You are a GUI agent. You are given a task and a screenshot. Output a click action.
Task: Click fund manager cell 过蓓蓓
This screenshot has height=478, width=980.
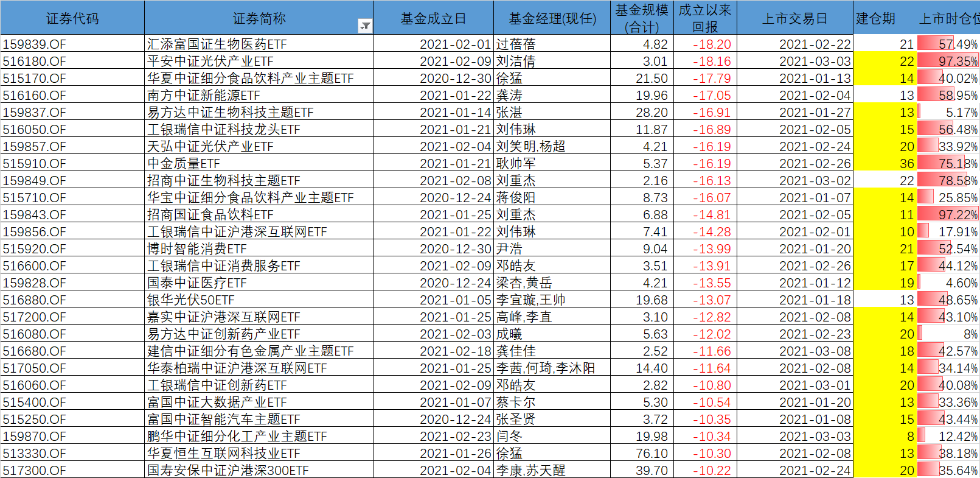pyautogui.click(x=552, y=44)
